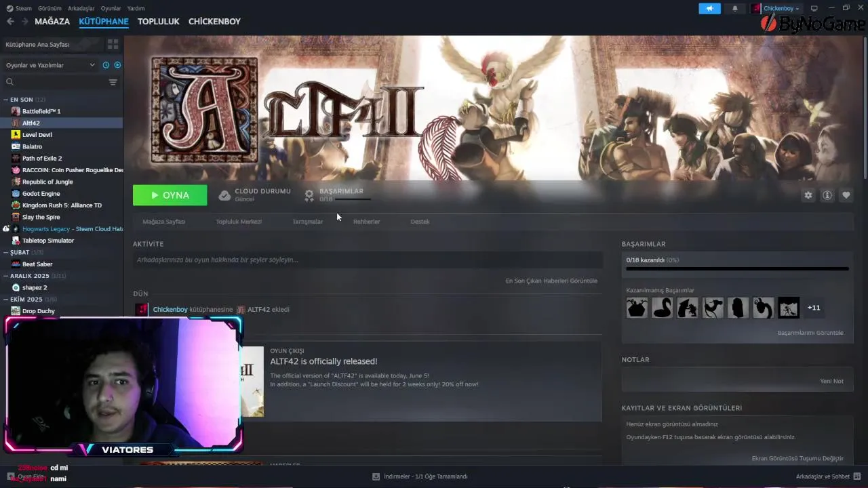The image size is (868, 488).
Task: Open friends chat icon in bottom right
Action: [858, 476]
